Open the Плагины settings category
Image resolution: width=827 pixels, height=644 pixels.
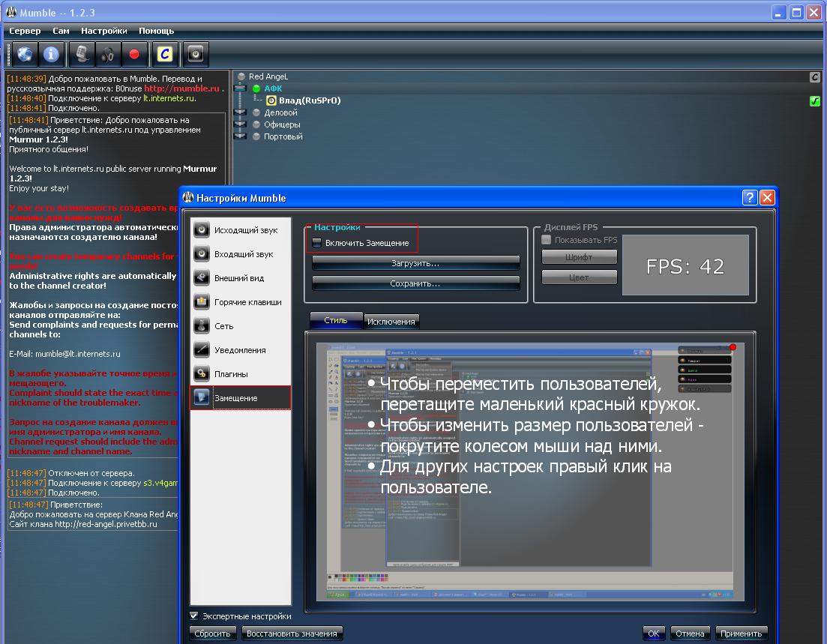click(x=241, y=374)
